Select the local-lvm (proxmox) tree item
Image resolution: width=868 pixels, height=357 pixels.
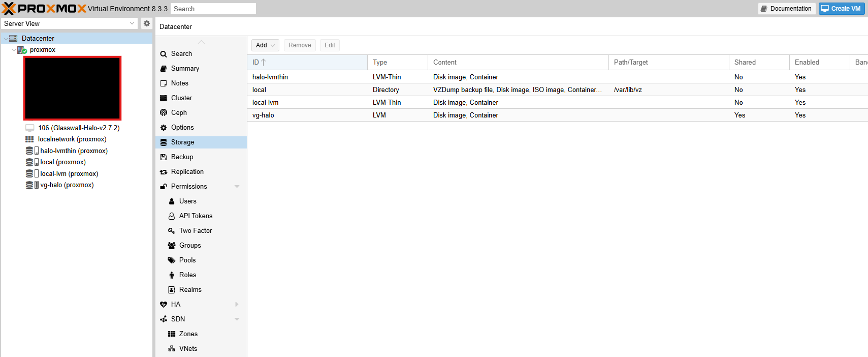[x=69, y=174]
